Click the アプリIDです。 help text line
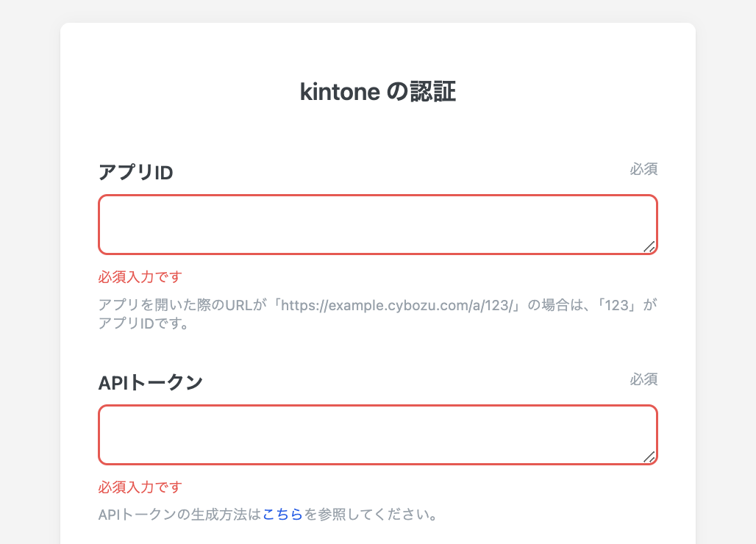 click(x=144, y=323)
